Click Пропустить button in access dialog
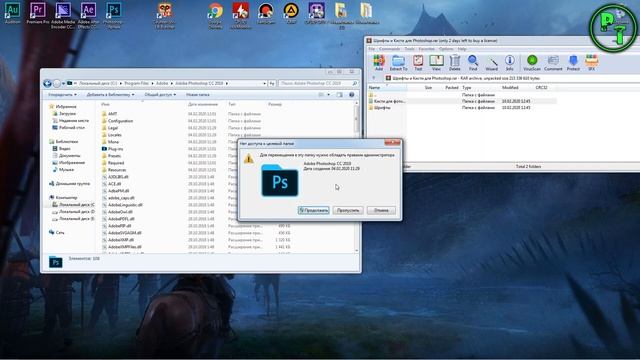This screenshot has width=640, height=360. 348,210
